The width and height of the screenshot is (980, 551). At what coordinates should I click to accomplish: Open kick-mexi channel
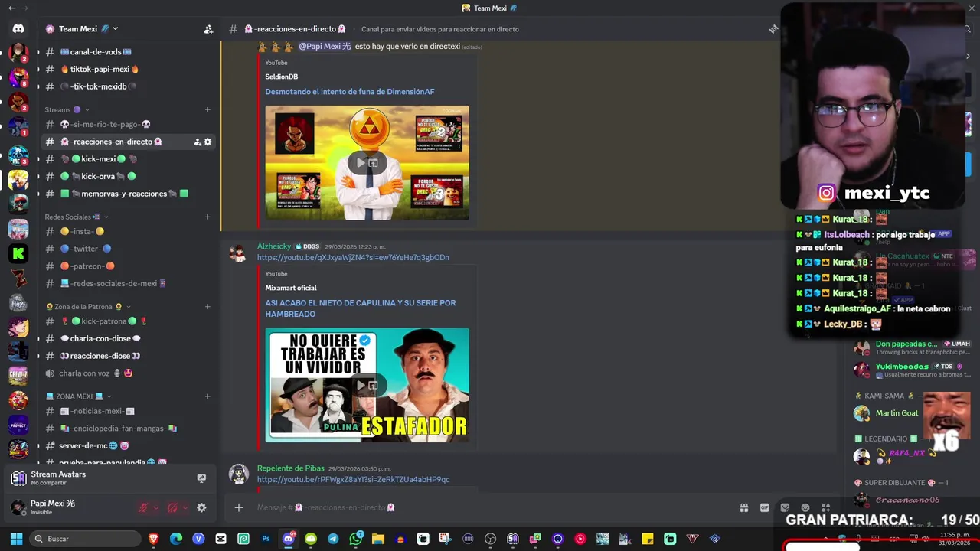[127, 159]
